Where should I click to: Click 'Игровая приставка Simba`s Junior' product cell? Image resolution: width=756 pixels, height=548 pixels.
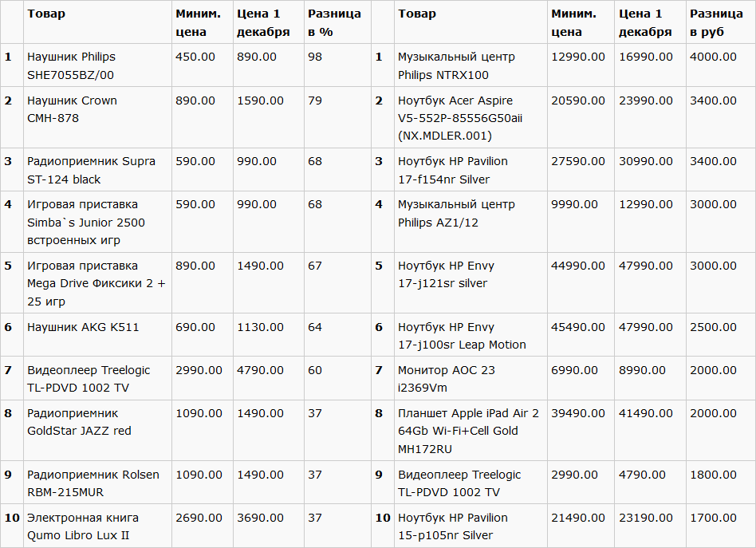click(x=97, y=222)
